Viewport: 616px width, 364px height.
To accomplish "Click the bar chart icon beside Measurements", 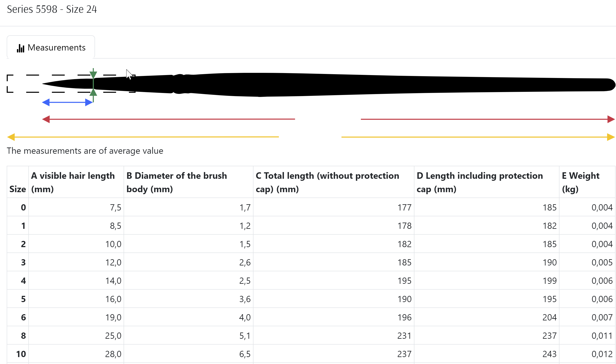I will [x=21, y=48].
